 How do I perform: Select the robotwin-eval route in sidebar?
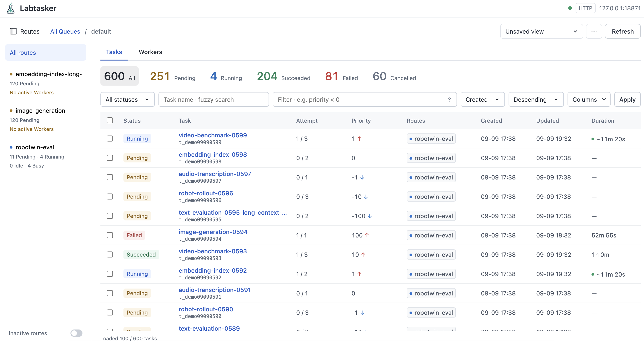[x=46, y=156]
